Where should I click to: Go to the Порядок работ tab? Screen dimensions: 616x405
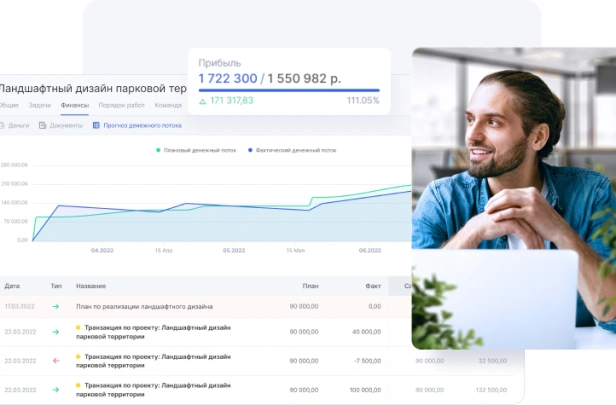coord(121,105)
